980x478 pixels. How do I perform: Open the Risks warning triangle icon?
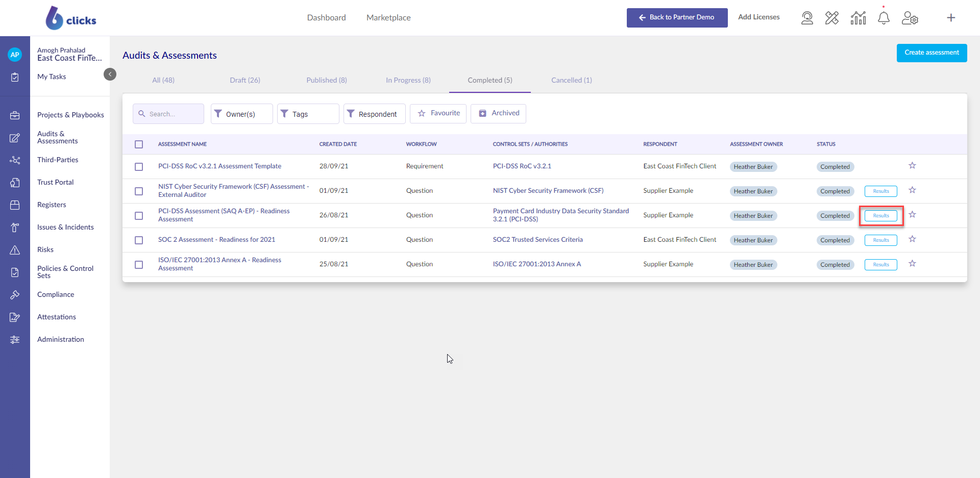point(15,250)
